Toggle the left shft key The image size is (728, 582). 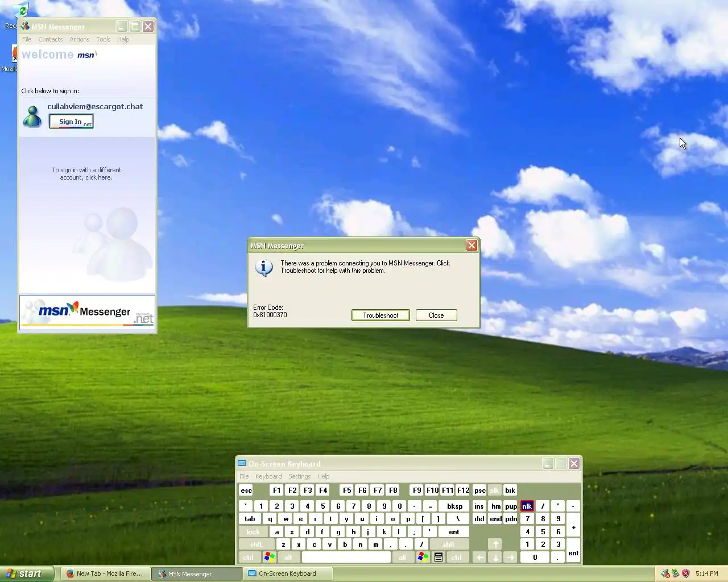(x=257, y=544)
